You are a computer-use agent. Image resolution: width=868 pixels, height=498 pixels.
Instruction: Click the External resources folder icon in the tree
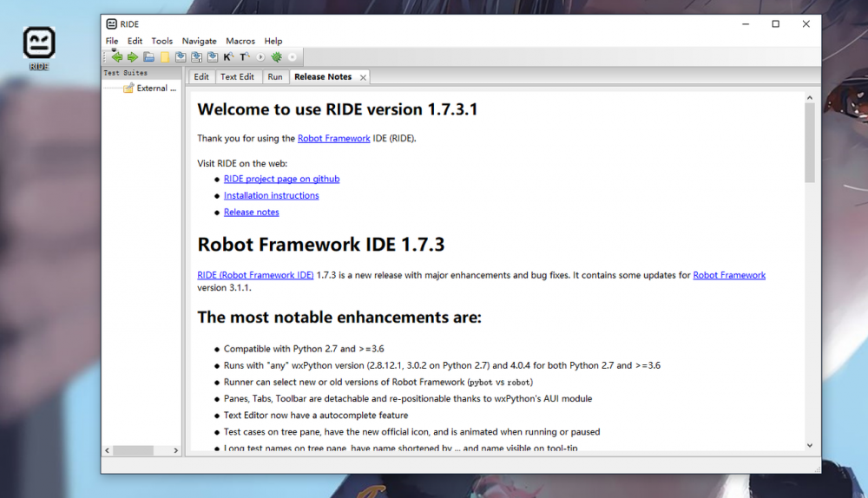click(128, 88)
